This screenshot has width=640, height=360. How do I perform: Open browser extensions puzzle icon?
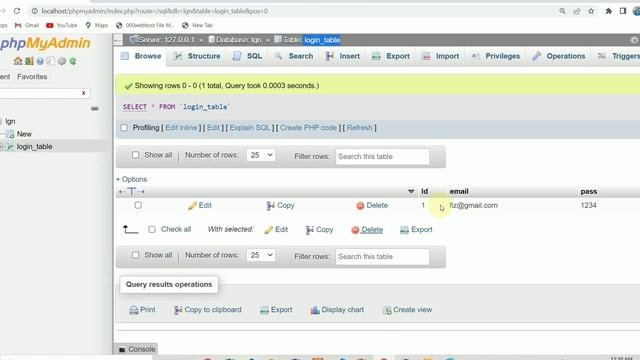coord(608,11)
